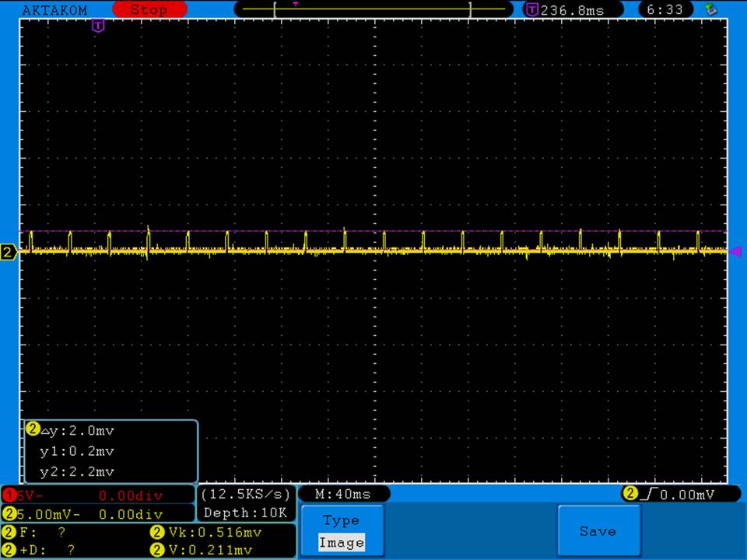Open the M:40ms timebase setting
Screen dimensions: 747x560
(342, 494)
